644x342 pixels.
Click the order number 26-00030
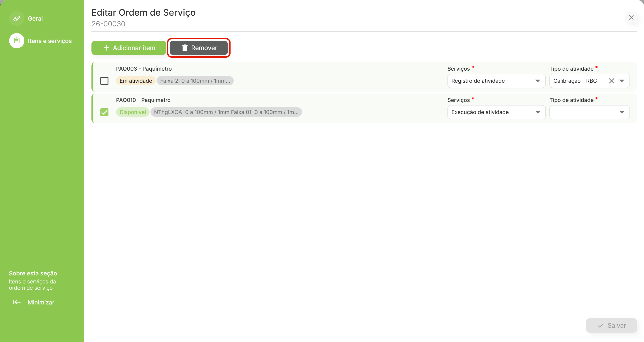click(108, 24)
